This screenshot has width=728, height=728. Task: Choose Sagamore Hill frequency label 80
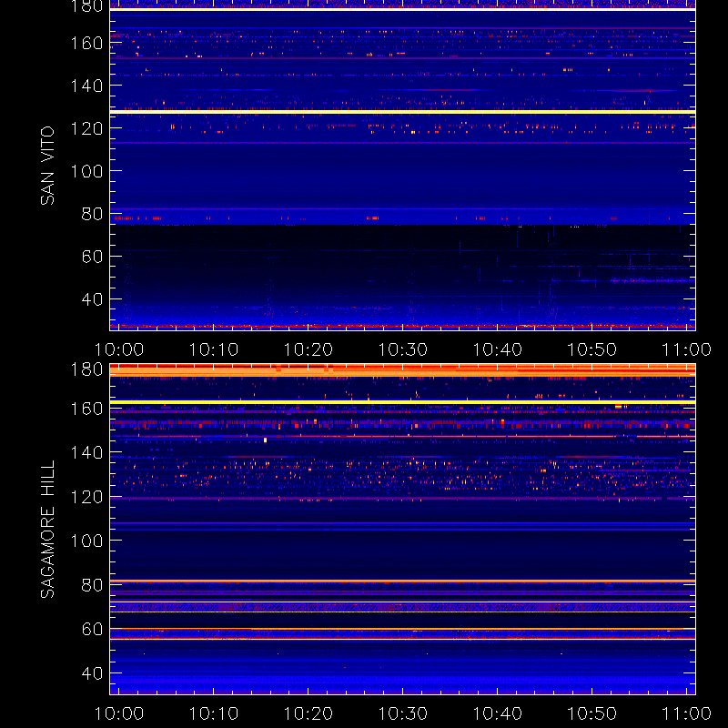click(x=93, y=585)
